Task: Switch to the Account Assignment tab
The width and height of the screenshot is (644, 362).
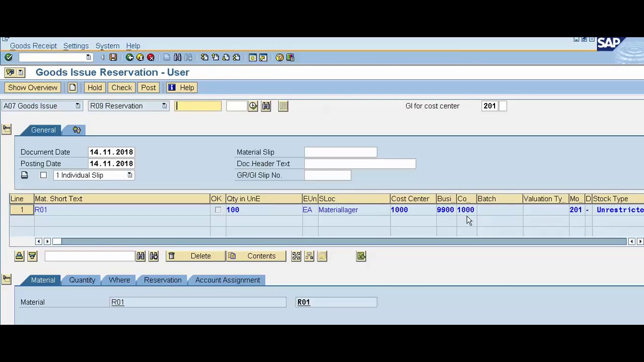Action: tap(227, 280)
